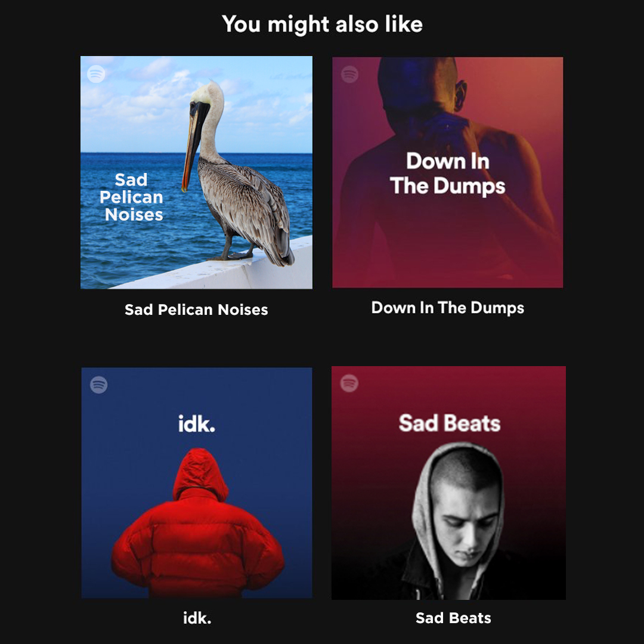This screenshot has height=644, width=644.
Task: Click the red puffer jacket figure
Action: (x=198, y=522)
